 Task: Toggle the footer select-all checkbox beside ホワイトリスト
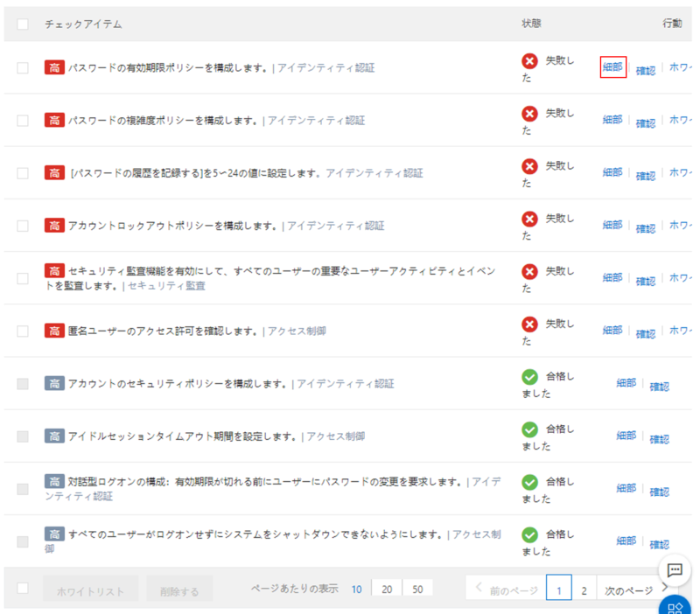(x=23, y=588)
